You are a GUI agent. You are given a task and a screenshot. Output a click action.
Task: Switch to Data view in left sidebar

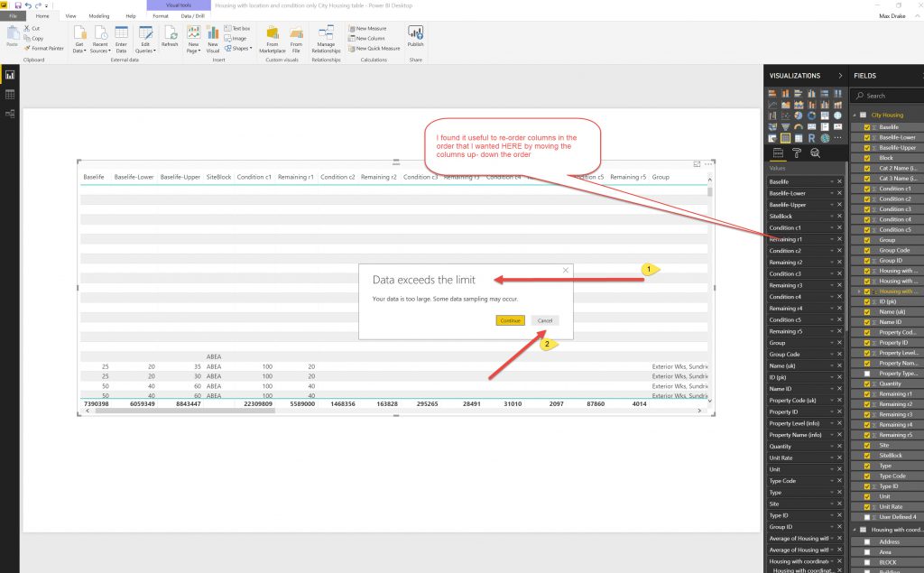pos(10,94)
